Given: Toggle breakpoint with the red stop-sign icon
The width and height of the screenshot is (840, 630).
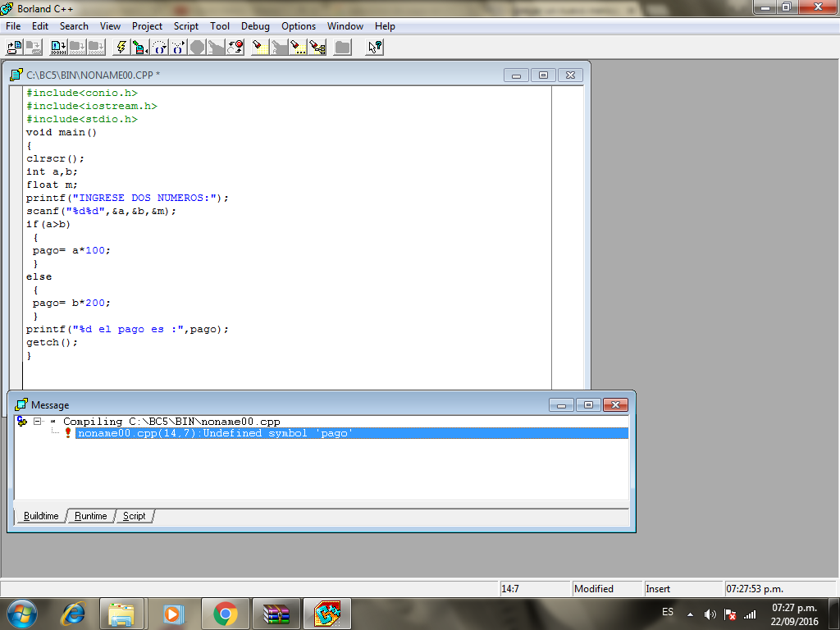Looking at the screenshot, I should pos(235,47).
